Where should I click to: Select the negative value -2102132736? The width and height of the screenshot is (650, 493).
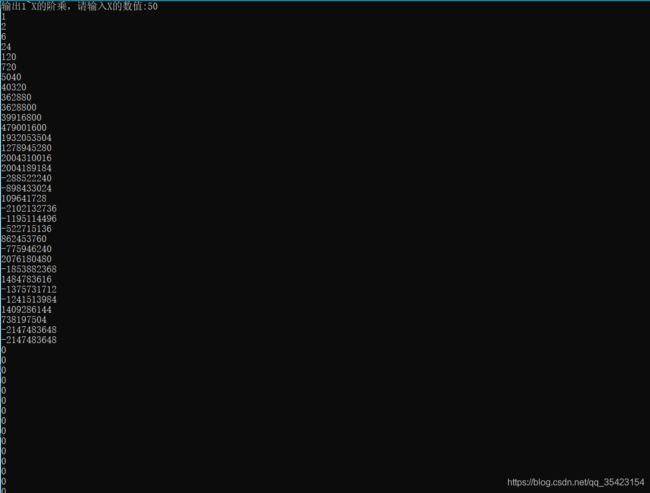[29, 209]
